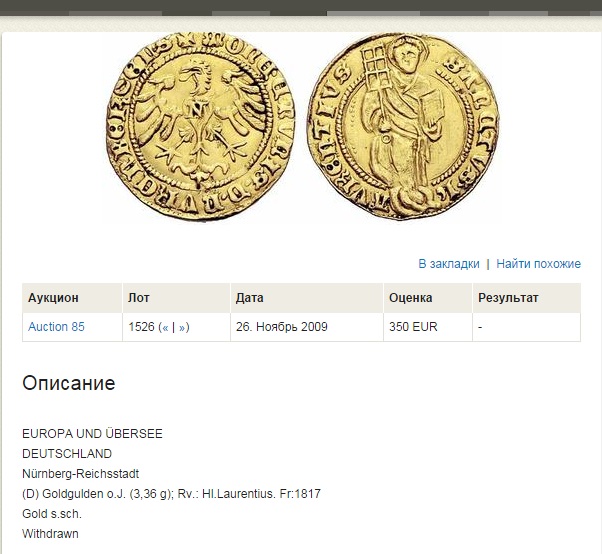Click the '350 EUR' estimate cell
The height and width of the screenshot is (554, 602).
pyautogui.click(x=413, y=327)
